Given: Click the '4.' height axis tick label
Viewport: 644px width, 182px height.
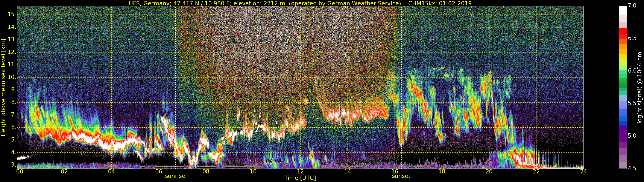Looking at the screenshot, I should [14, 152].
